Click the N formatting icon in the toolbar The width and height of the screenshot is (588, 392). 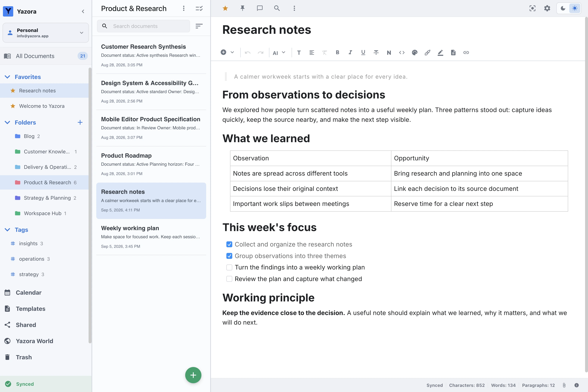click(389, 53)
